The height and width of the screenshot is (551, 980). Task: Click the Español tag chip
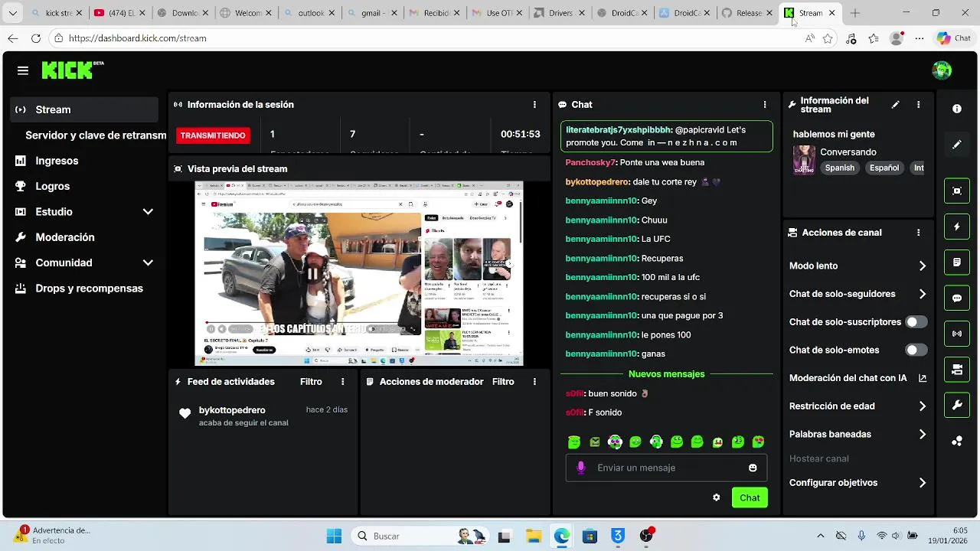[x=884, y=168]
